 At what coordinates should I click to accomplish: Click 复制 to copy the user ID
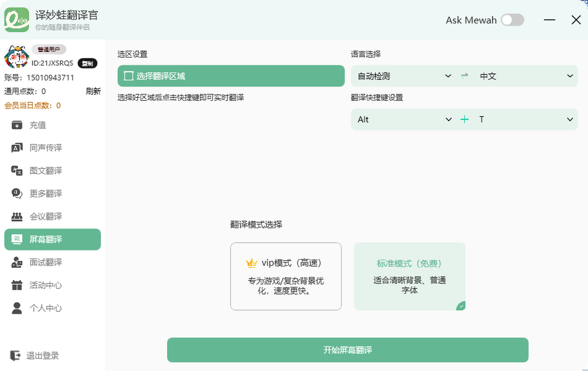tap(87, 63)
